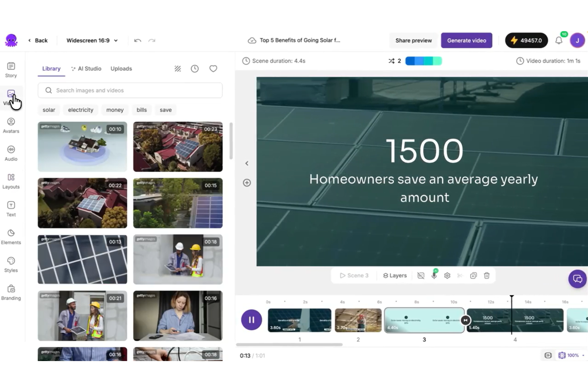Click the preview mode icon beside zoom
The image size is (588, 392).
(548, 355)
